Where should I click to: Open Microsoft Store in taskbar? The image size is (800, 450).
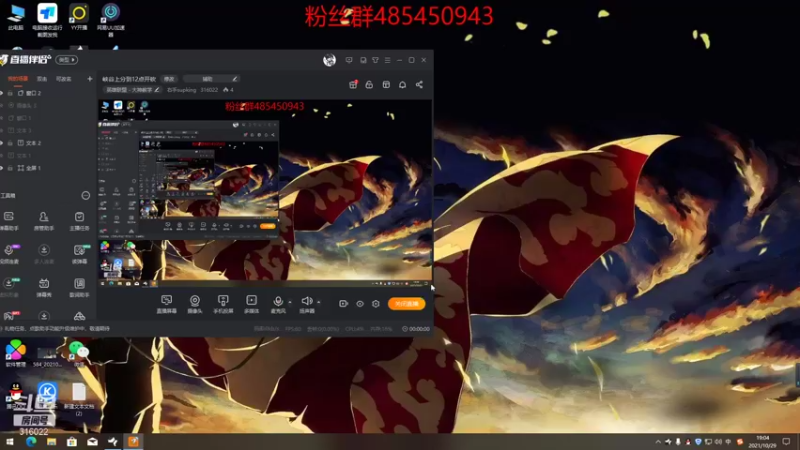pos(71,441)
